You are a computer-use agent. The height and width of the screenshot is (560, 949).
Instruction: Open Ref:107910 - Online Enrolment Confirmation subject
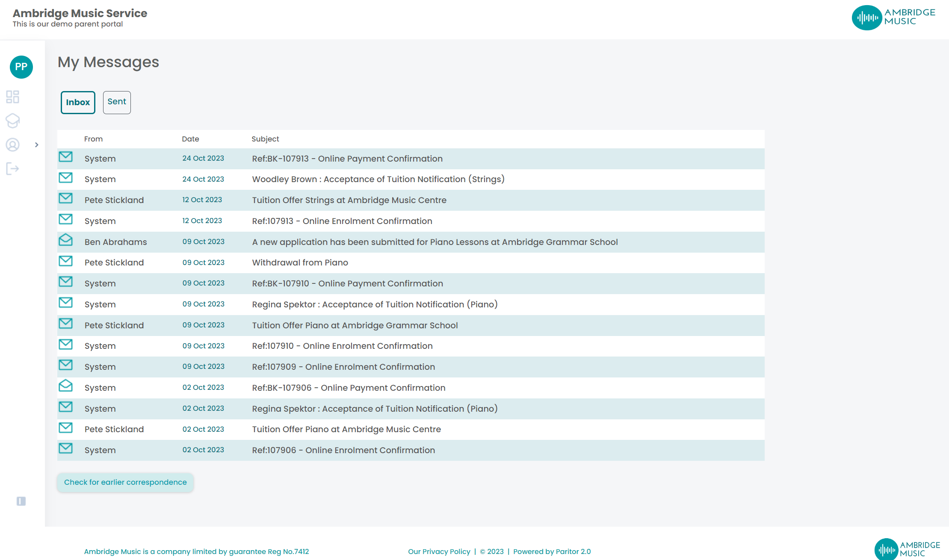(342, 346)
